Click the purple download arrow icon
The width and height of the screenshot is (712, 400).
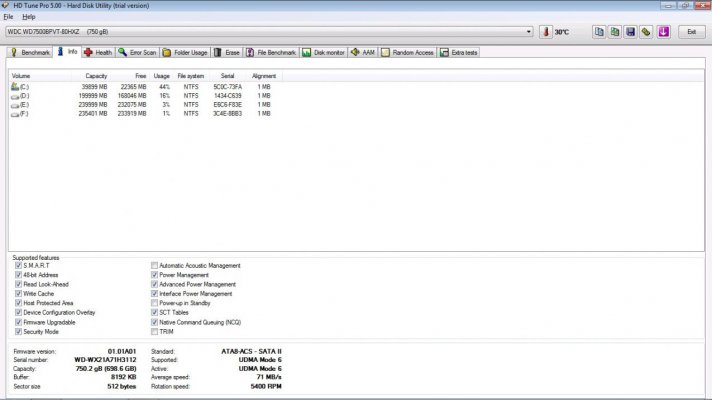pyautogui.click(x=663, y=32)
